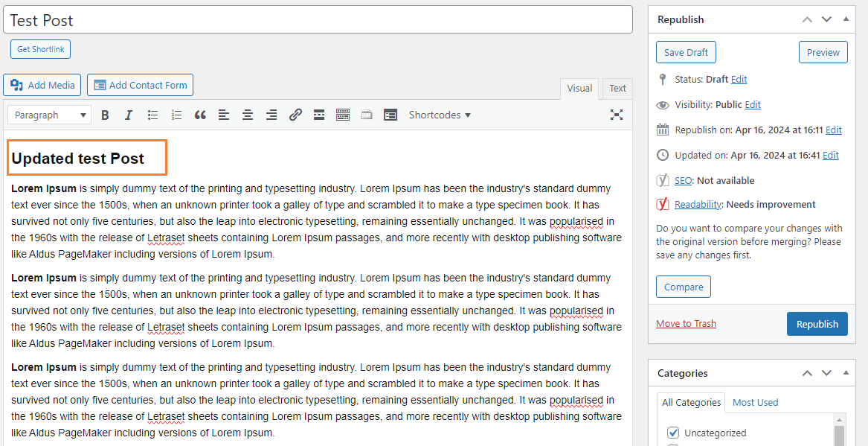Click Move to Trash link
The width and height of the screenshot is (868, 446).
[x=686, y=324]
